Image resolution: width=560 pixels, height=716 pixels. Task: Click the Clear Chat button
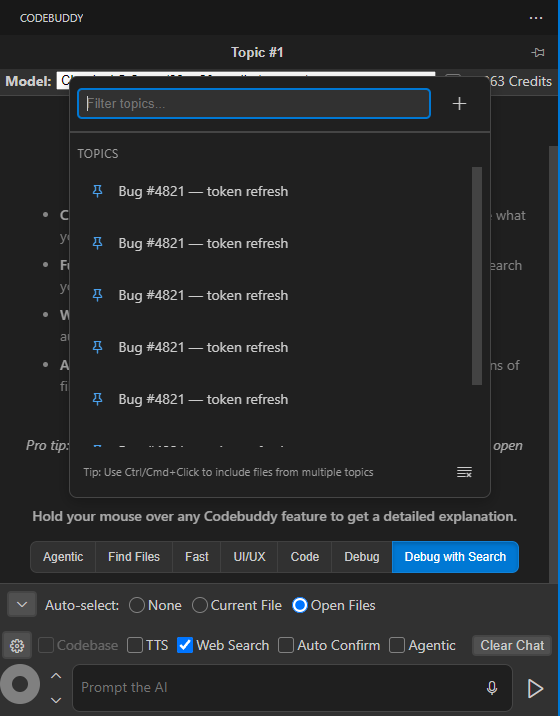tap(512, 645)
